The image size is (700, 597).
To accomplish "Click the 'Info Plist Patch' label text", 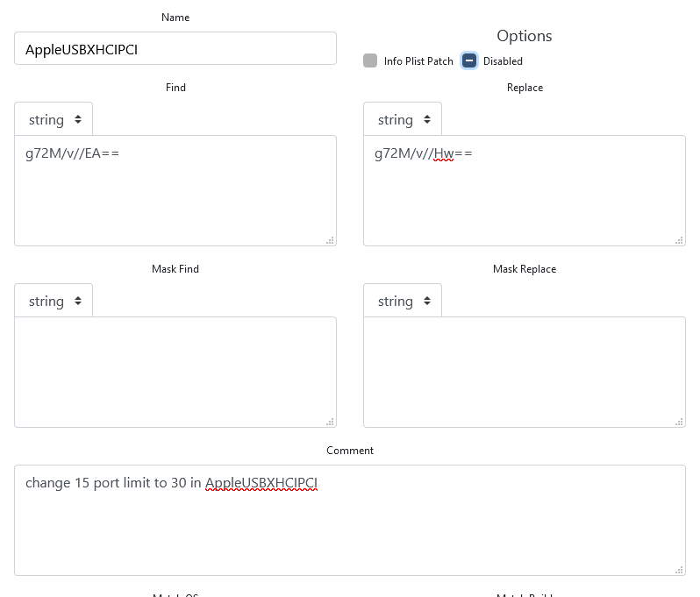I will [418, 61].
